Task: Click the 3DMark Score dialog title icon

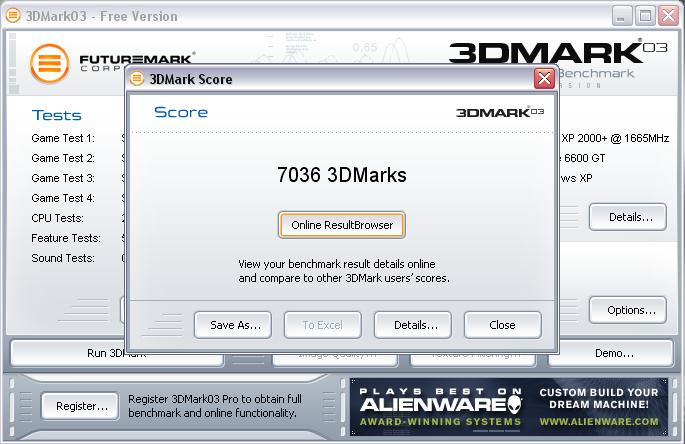Action: point(137,79)
